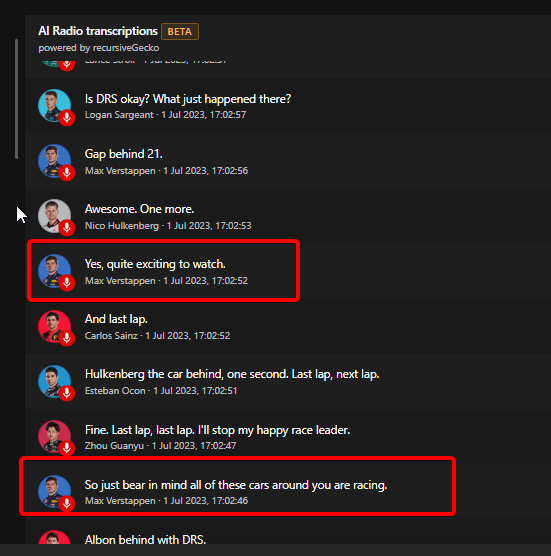
Task: Select Zhou Guanyu's avatar photo
Action: [54, 436]
